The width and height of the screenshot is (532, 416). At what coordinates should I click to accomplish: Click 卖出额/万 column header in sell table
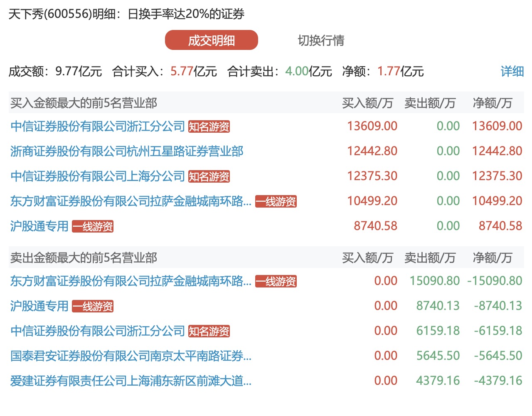click(x=430, y=258)
